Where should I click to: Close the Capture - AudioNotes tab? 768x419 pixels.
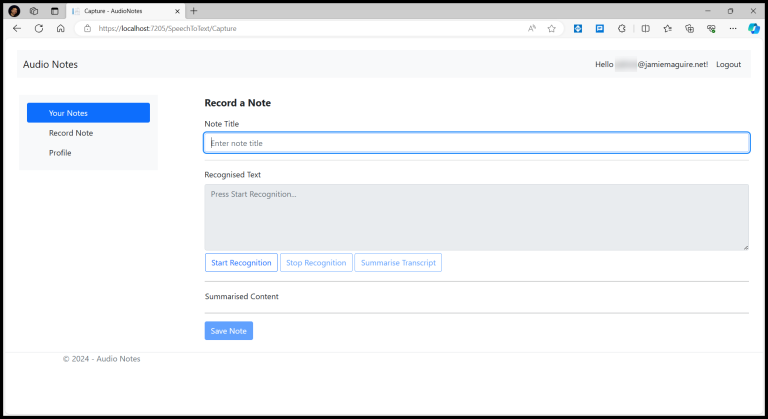tap(177, 11)
